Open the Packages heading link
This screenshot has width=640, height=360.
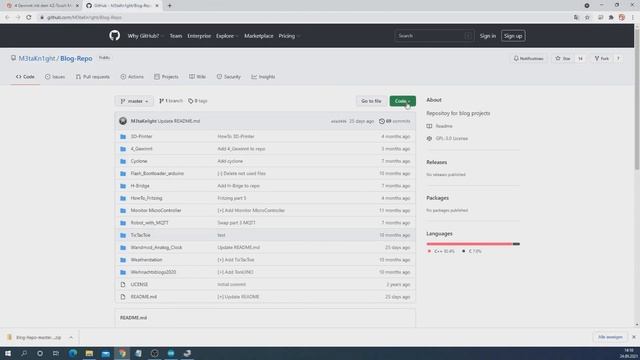coord(438,198)
